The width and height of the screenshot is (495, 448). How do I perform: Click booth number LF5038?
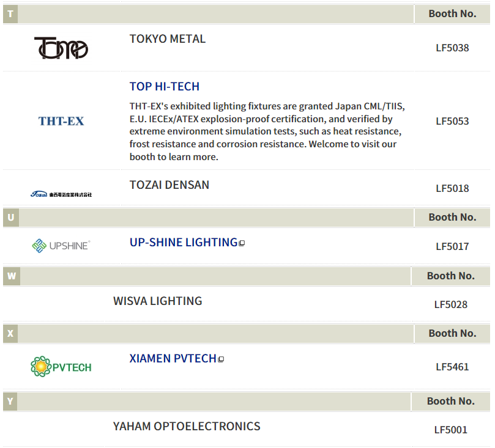[x=452, y=48]
